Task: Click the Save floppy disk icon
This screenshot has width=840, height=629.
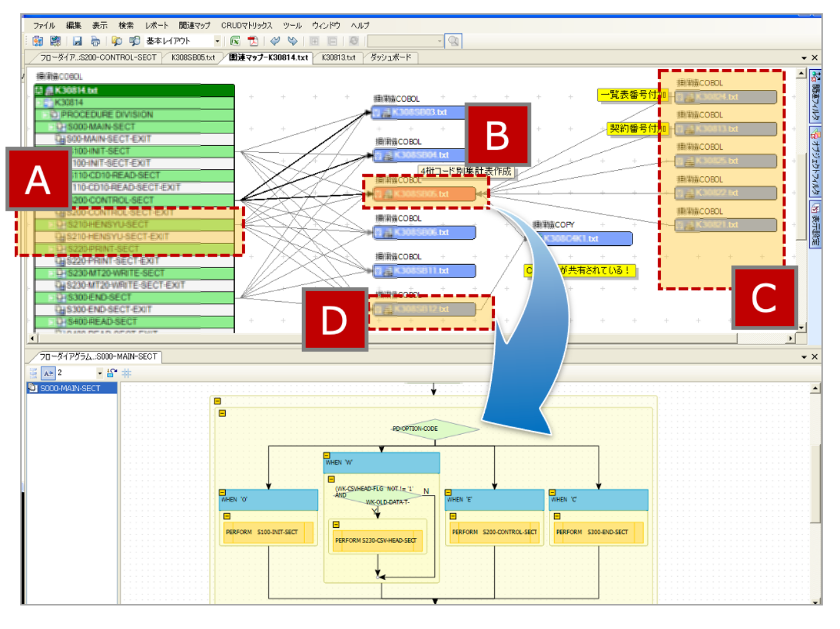Action: click(77, 41)
